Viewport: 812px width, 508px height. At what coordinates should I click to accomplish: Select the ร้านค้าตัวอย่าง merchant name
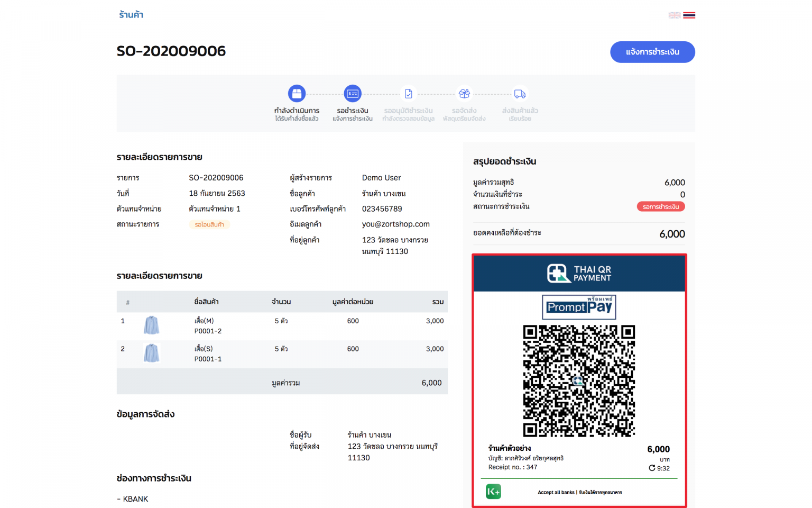(510, 448)
